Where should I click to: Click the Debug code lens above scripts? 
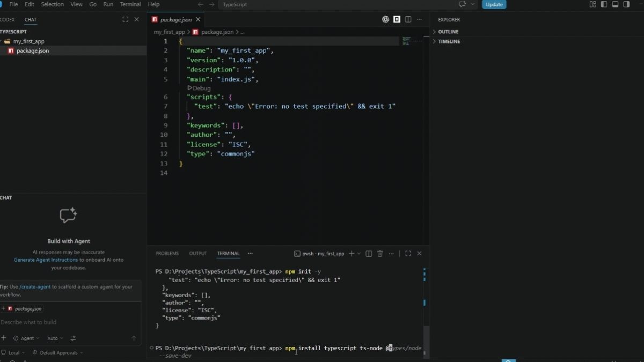[199, 88]
